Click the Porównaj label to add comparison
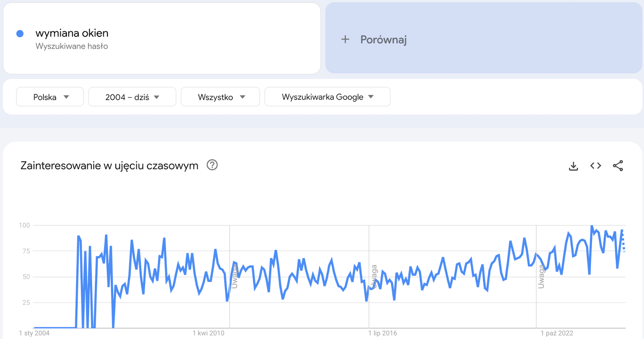The image size is (644, 339). [383, 40]
